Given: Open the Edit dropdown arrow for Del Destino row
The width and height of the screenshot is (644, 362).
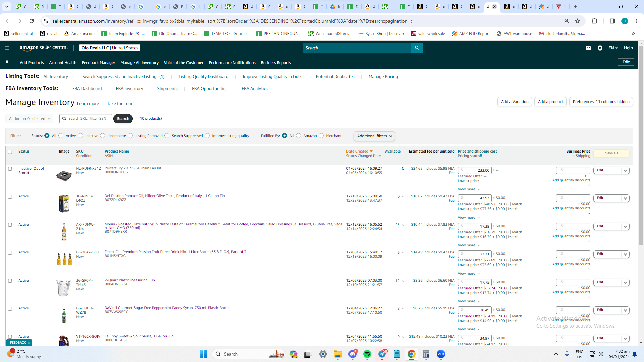Looking at the screenshot, I should [x=625, y=198].
